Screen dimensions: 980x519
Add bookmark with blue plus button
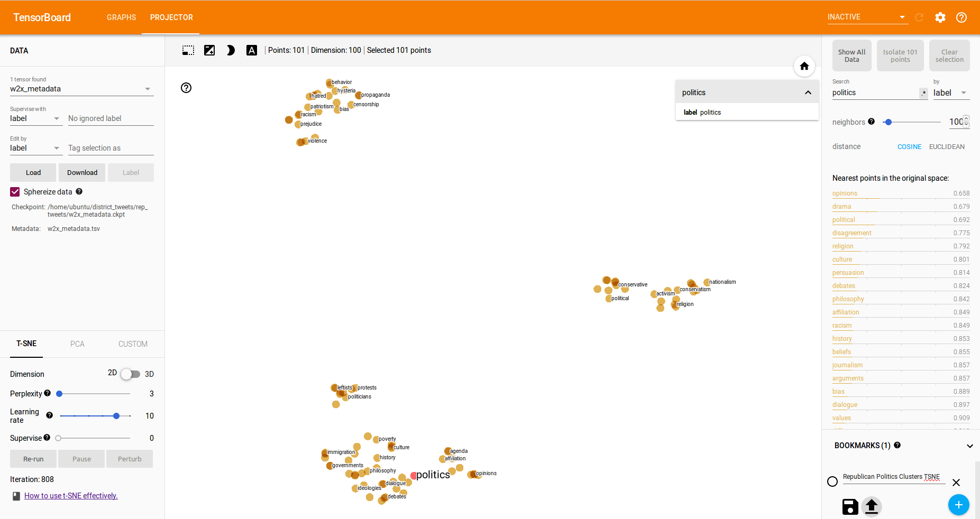point(959,505)
